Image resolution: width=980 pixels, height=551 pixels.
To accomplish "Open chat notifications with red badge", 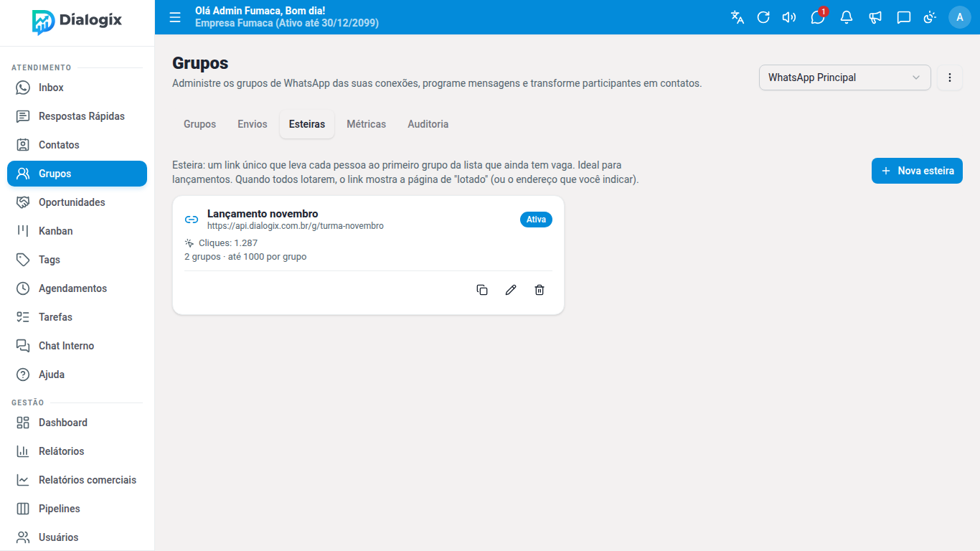I will pyautogui.click(x=818, y=17).
